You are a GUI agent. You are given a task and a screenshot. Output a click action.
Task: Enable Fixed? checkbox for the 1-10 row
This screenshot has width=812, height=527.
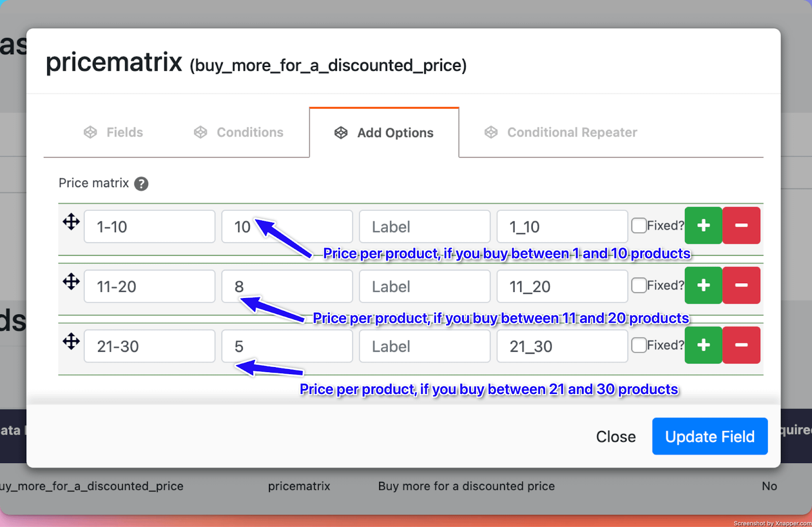point(639,225)
